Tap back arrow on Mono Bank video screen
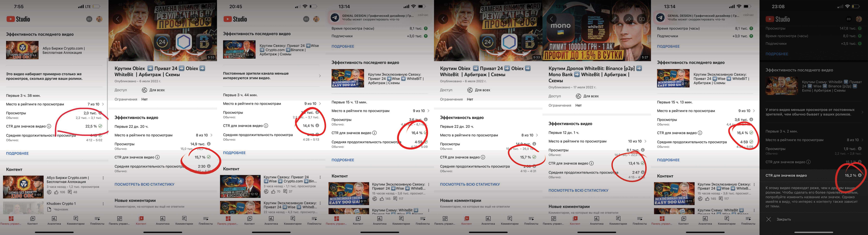Screen dimensions: 868x235 [x=552, y=19]
